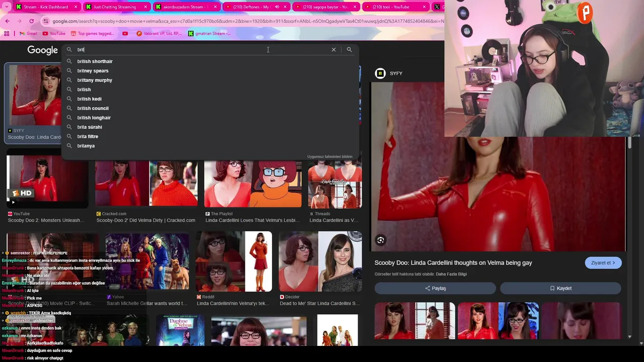Open The Playlist Linda Cardellini image result
Viewport: 644px width, 362px height.
253,184
